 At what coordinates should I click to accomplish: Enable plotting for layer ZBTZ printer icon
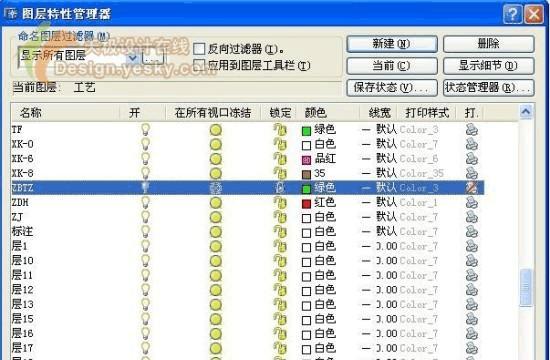(471, 188)
